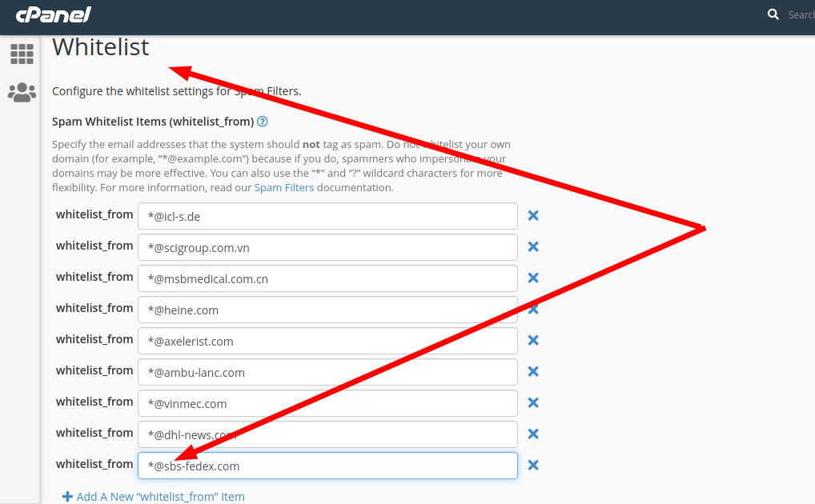Focus the *@axelerist.com field

click(327, 341)
